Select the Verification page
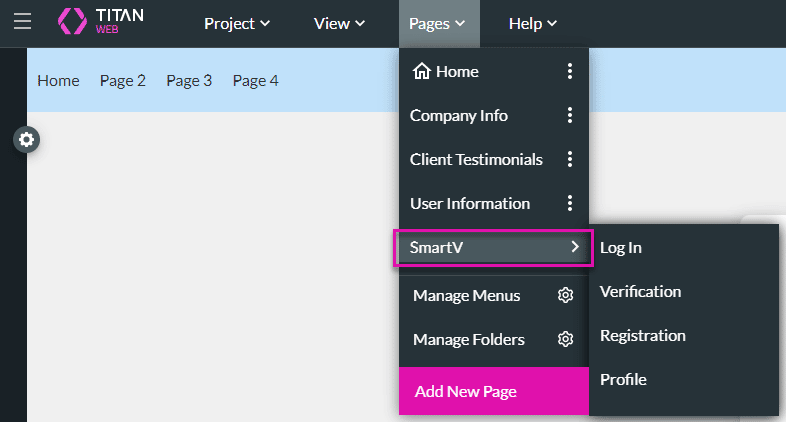This screenshot has width=786, height=422. 640,291
